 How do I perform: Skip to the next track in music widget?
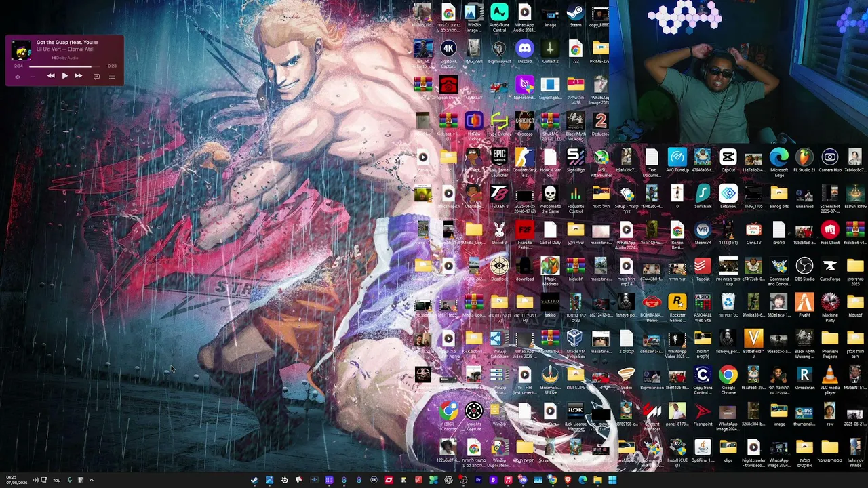click(x=78, y=76)
